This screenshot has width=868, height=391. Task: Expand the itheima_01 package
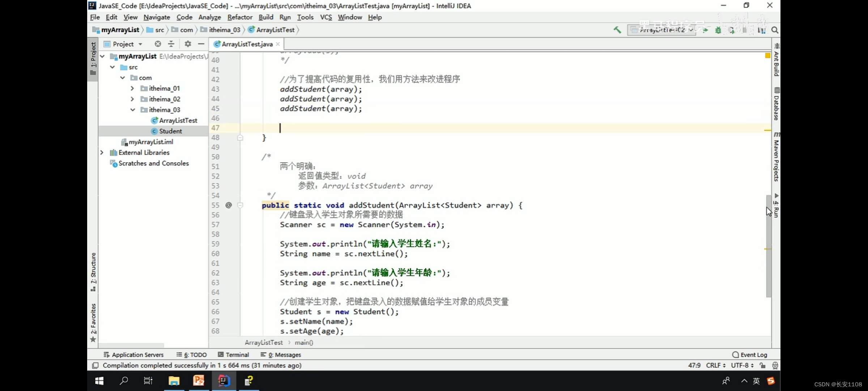(132, 88)
